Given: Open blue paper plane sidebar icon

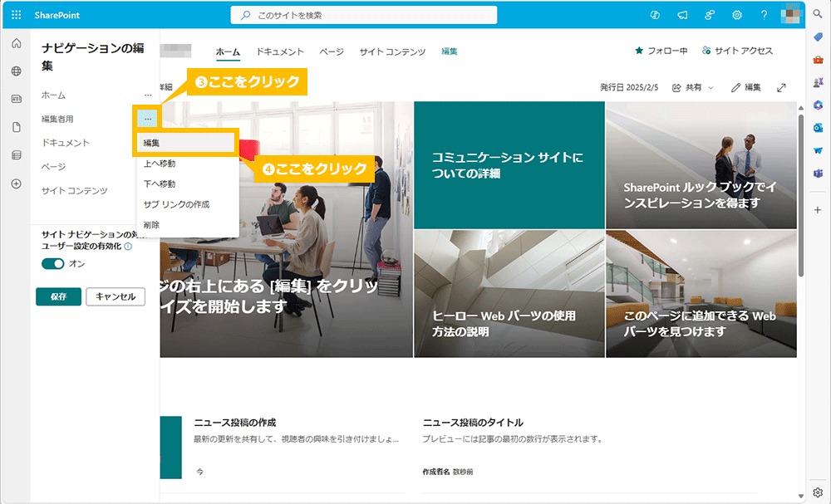Looking at the screenshot, I should point(818,150).
